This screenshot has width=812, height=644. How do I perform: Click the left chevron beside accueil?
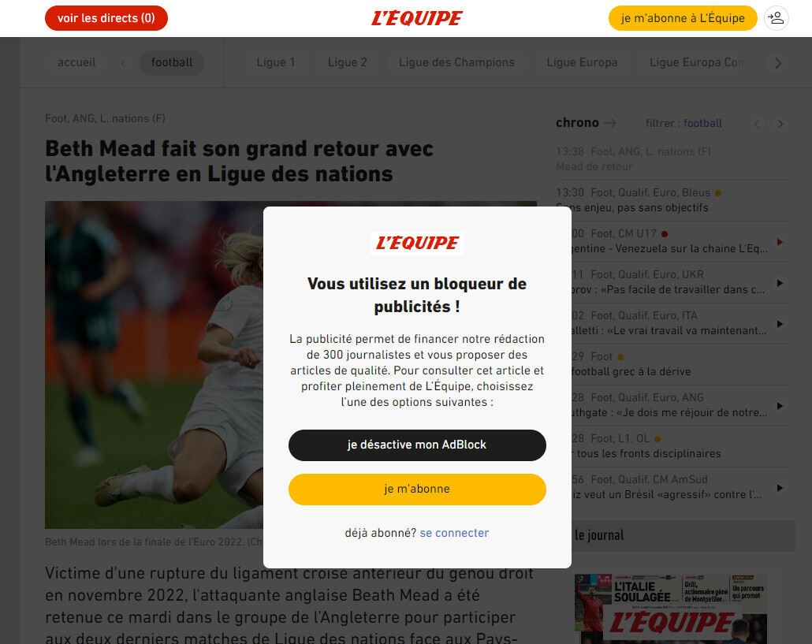pyautogui.click(x=123, y=63)
